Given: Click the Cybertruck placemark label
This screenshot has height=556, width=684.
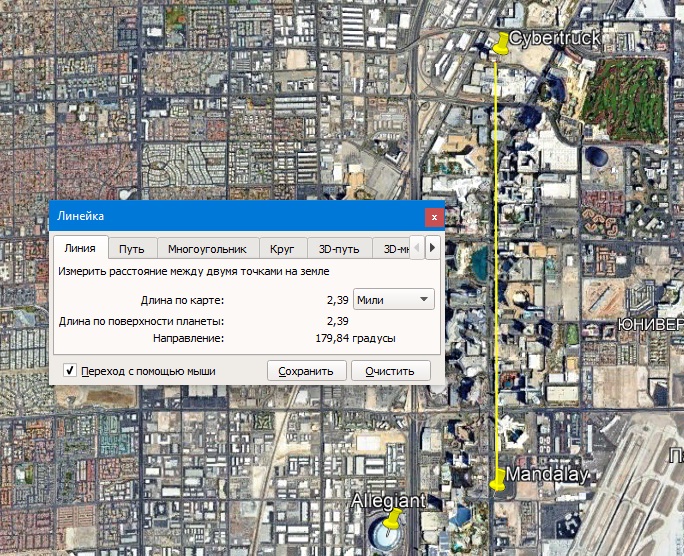Looking at the screenshot, I should [x=554, y=38].
